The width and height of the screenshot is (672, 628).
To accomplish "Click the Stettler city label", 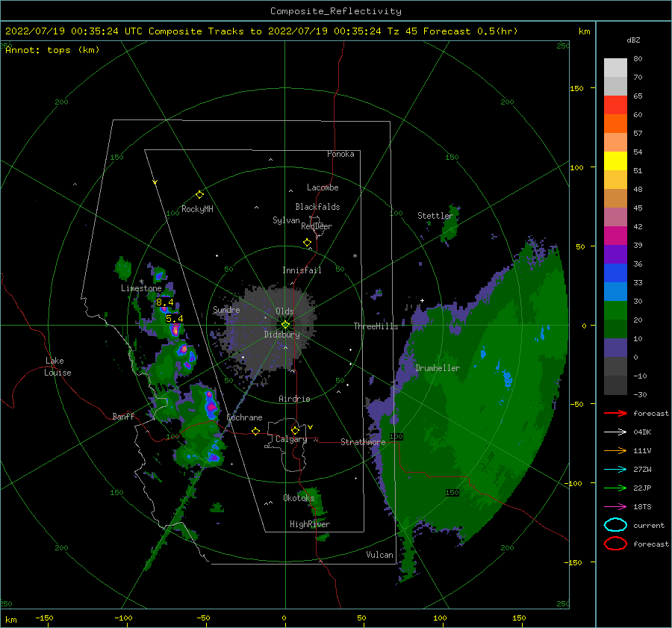I will coord(435,216).
